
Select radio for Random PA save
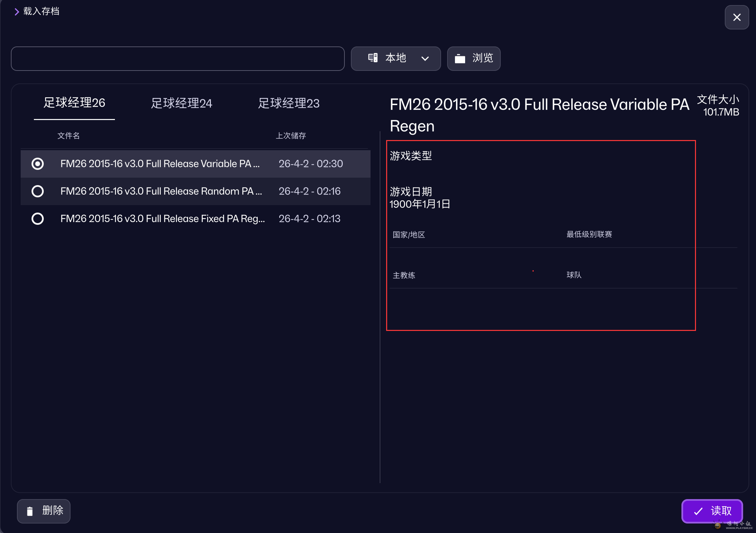(38, 191)
